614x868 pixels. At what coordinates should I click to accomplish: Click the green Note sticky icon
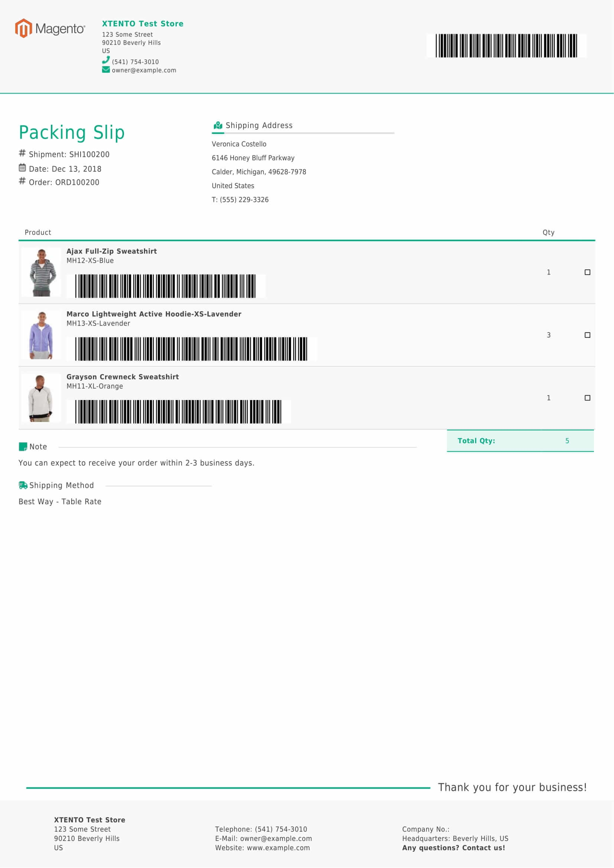coord(23,446)
